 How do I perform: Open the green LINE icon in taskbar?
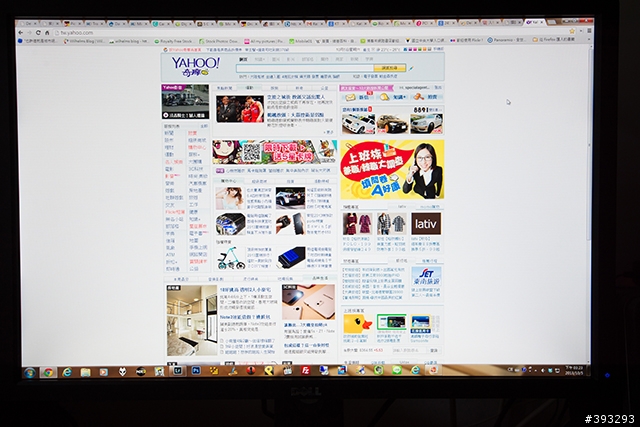click(x=397, y=370)
